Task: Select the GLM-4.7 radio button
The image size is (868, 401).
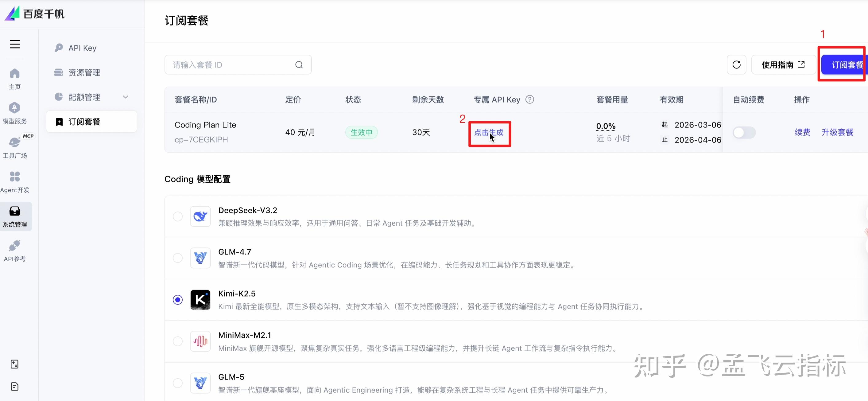Action: [178, 258]
